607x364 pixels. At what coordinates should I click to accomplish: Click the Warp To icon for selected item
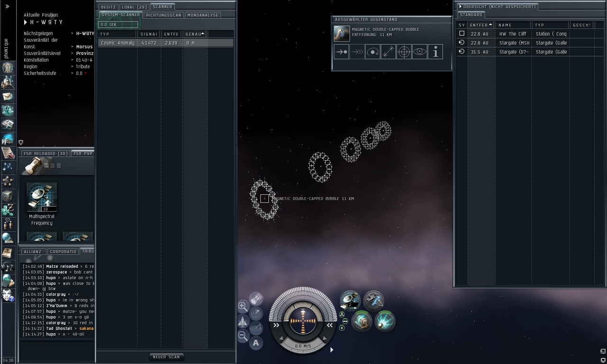pos(357,52)
